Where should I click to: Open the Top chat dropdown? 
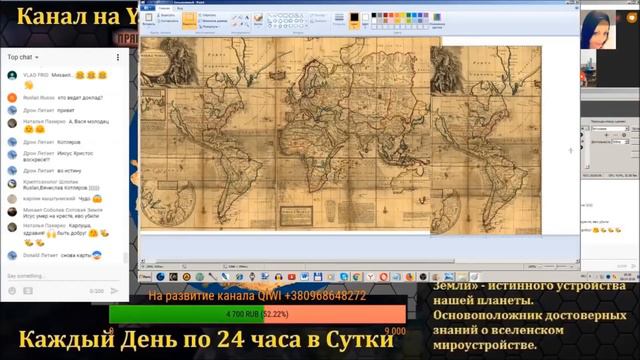(23, 57)
